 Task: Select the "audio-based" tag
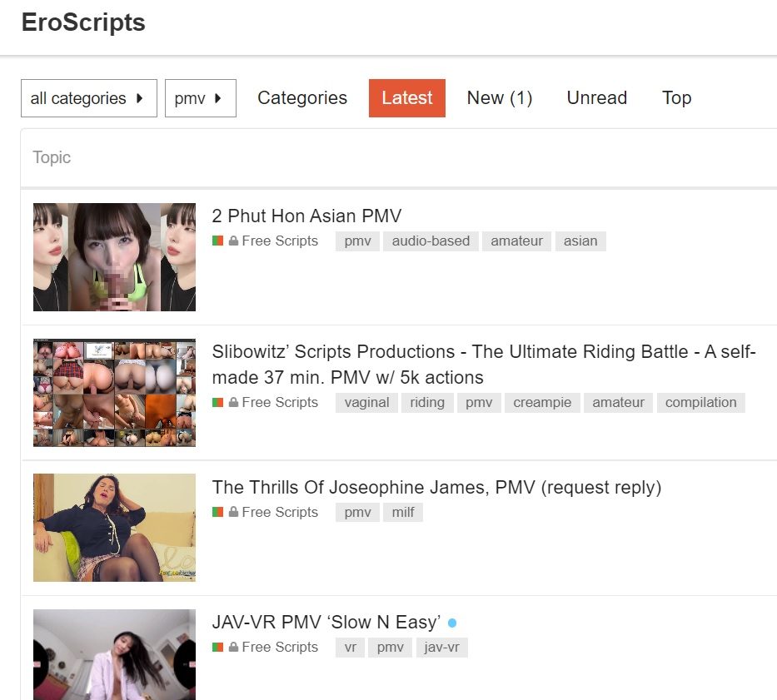pos(431,241)
